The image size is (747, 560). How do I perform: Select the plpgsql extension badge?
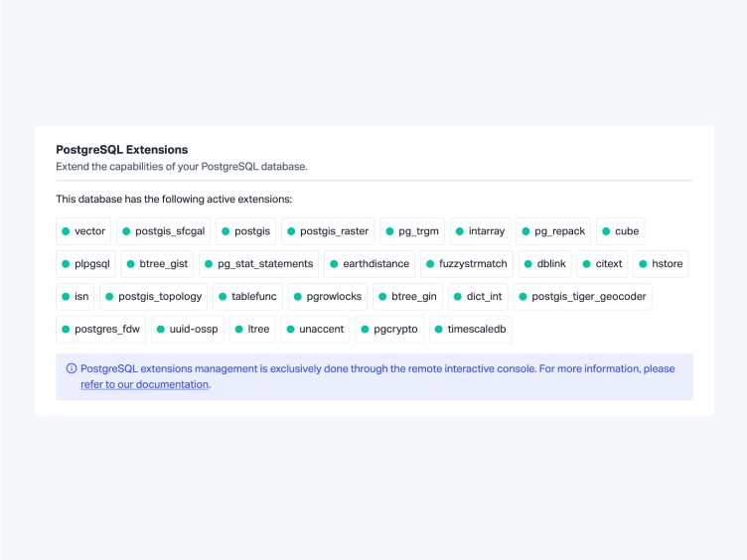click(85, 264)
